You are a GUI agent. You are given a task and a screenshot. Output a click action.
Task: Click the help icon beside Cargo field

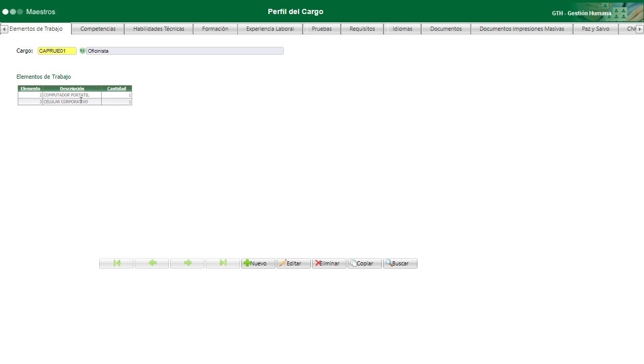coord(82,51)
